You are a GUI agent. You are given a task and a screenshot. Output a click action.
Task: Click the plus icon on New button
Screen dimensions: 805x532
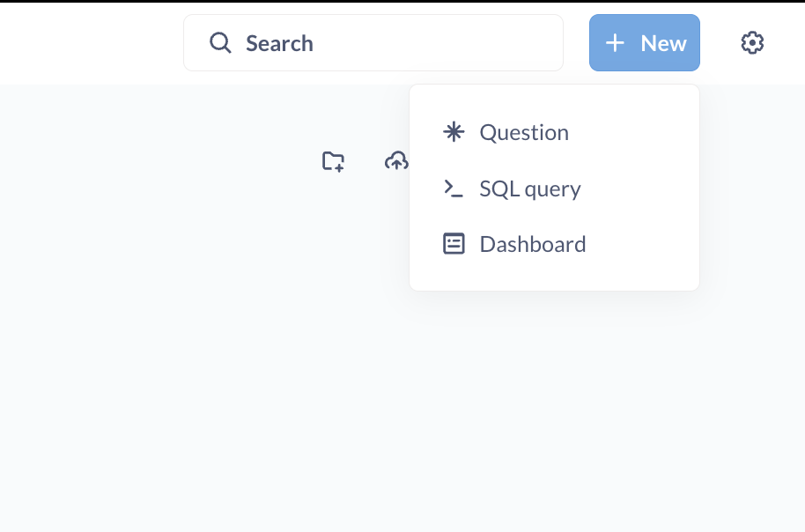coord(615,43)
